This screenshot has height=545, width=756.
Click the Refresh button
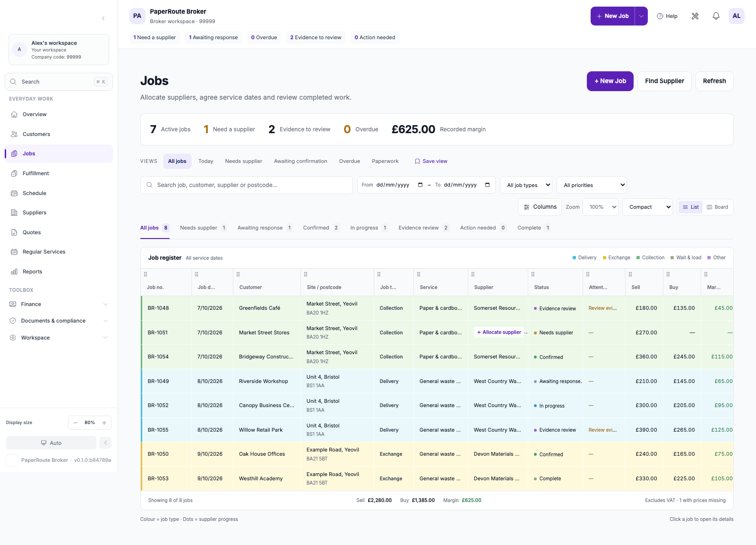(714, 81)
